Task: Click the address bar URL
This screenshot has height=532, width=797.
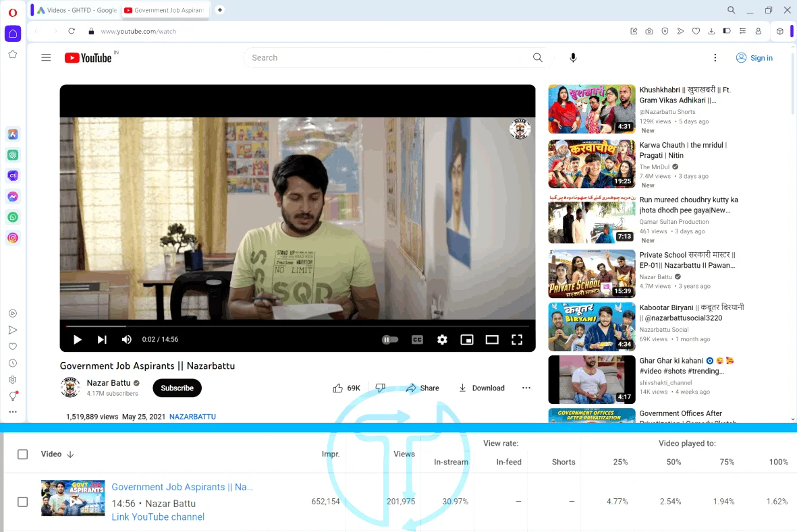Action: [138, 32]
